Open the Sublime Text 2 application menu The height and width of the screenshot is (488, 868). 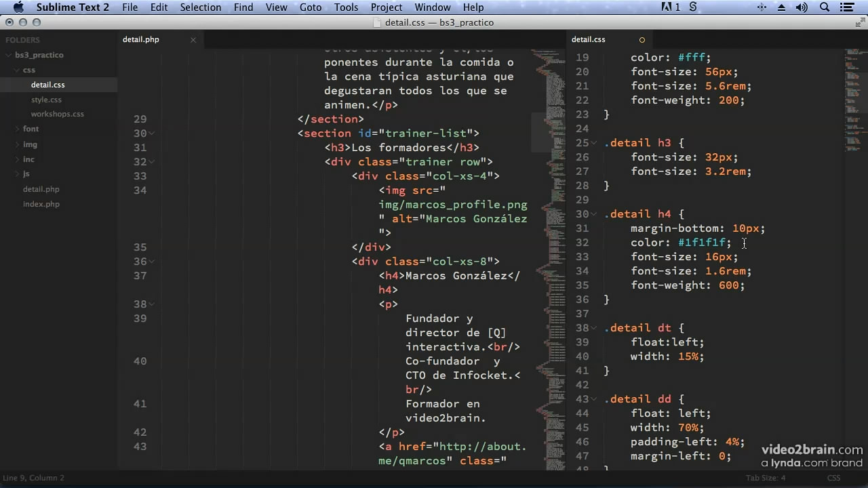73,7
